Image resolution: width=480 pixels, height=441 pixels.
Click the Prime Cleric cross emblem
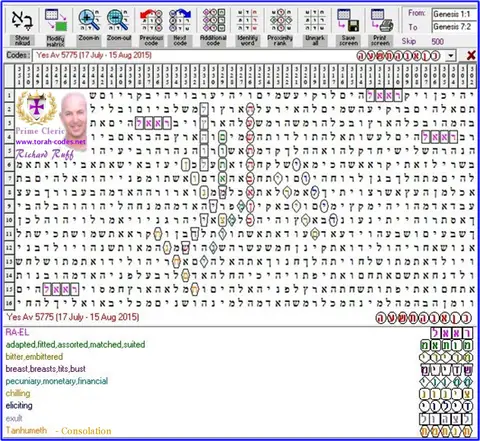click(37, 107)
